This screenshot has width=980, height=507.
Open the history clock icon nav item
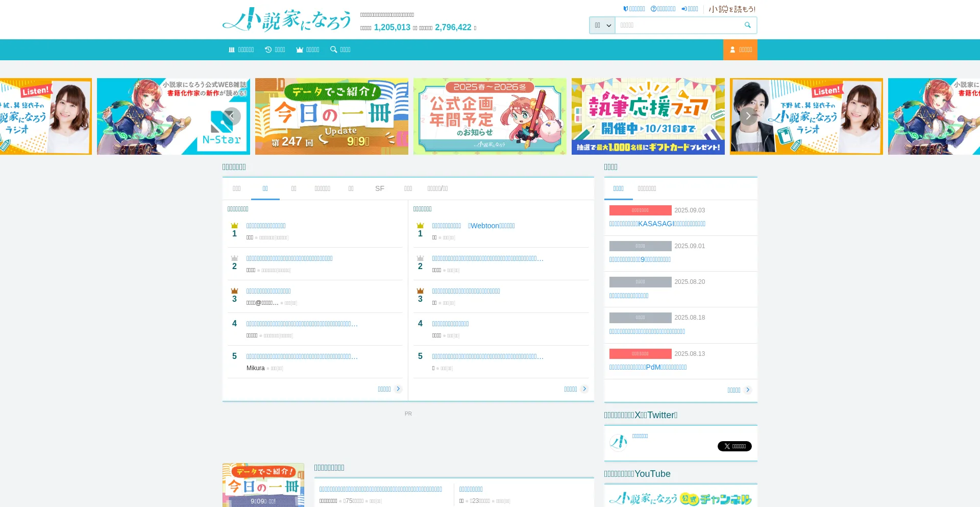point(275,50)
